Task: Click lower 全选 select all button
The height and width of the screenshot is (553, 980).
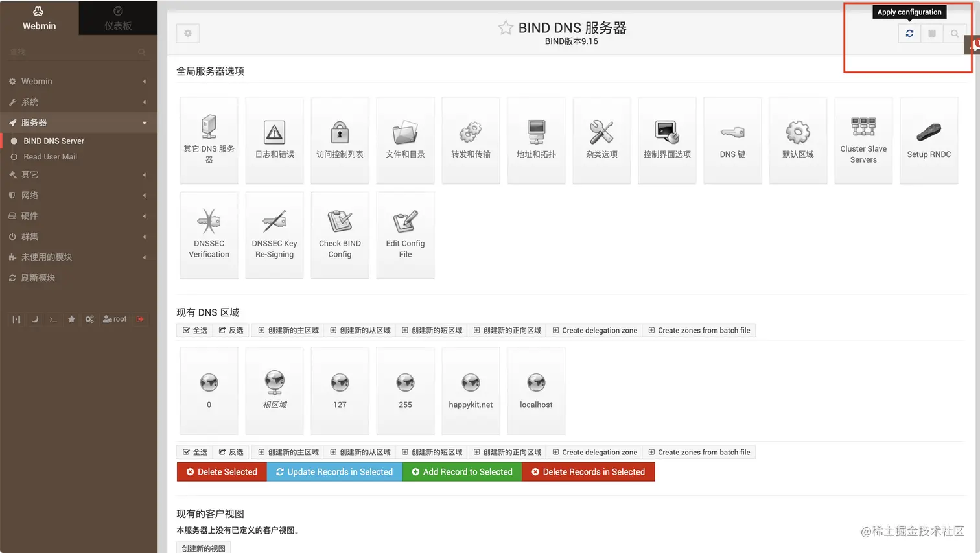Action: [x=194, y=453]
